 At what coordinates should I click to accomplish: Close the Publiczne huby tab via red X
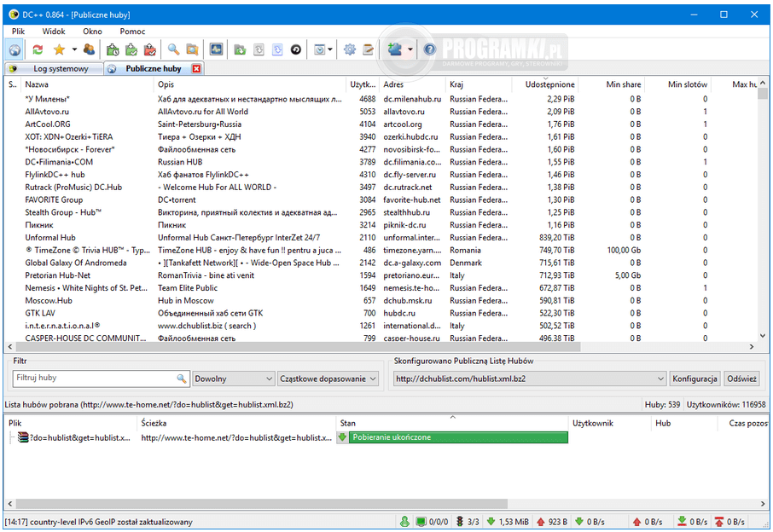tap(197, 68)
